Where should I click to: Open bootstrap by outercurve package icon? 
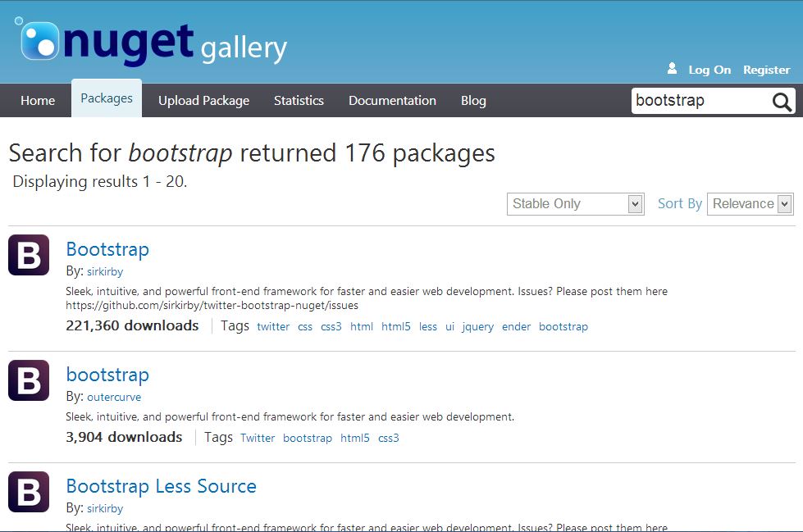click(29, 380)
